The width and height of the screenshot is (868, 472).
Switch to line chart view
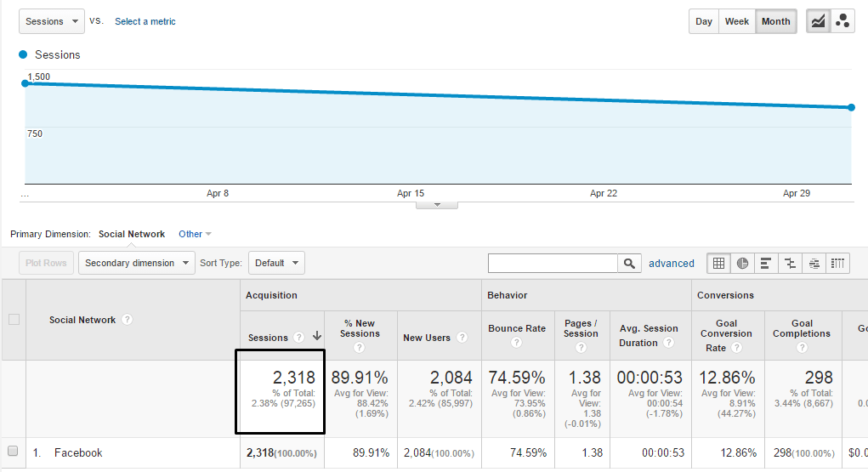point(818,21)
